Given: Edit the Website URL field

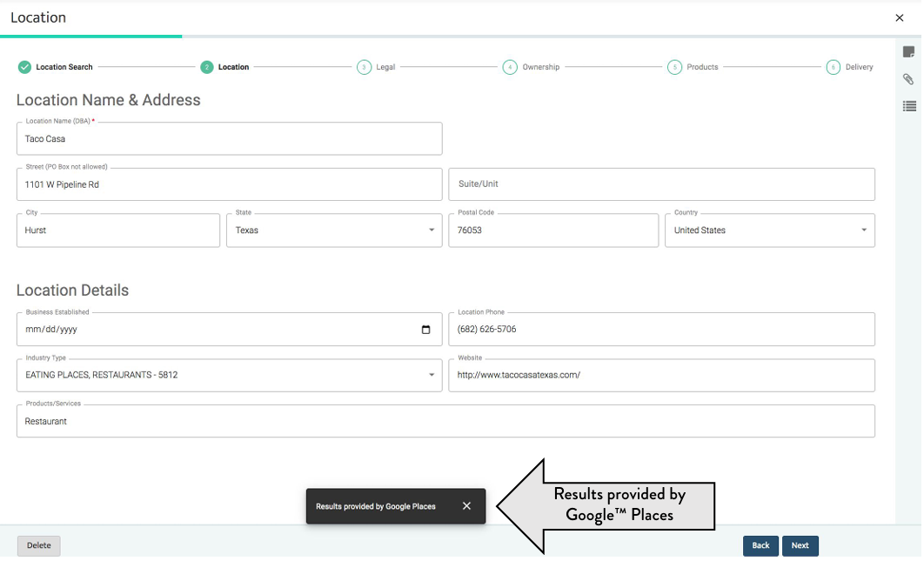Looking at the screenshot, I should pos(661,376).
